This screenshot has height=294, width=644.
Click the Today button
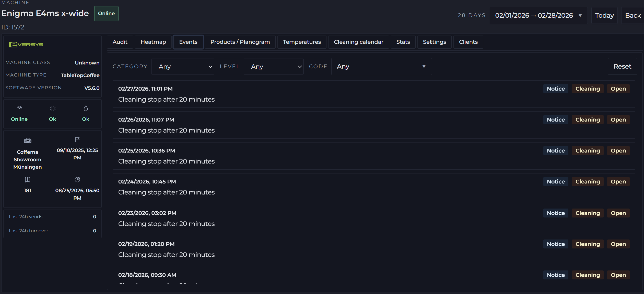[604, 15]
